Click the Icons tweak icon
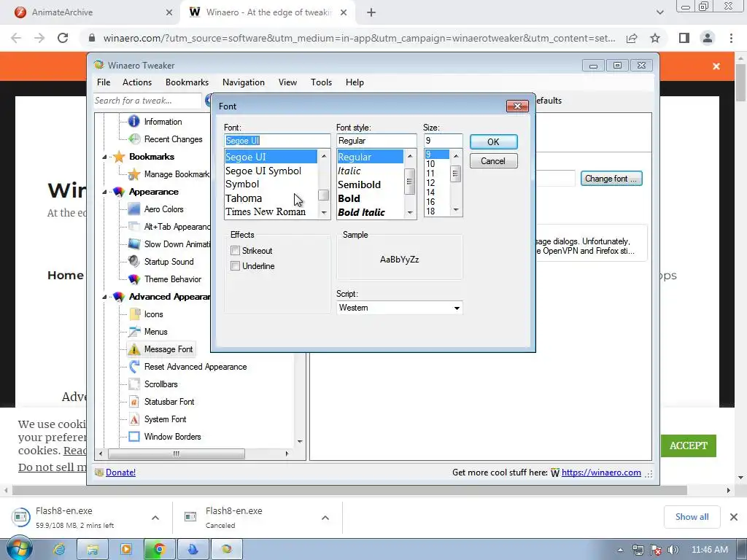This screenshot has width=747, height=560. point(134,314)
